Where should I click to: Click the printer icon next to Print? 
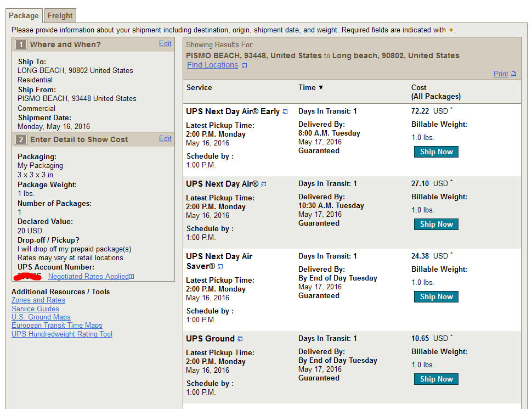pos(514,74)
